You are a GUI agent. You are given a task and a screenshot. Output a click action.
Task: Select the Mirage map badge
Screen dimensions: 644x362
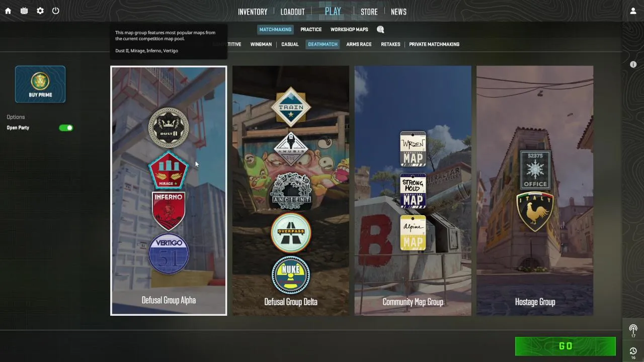(169, 170)
